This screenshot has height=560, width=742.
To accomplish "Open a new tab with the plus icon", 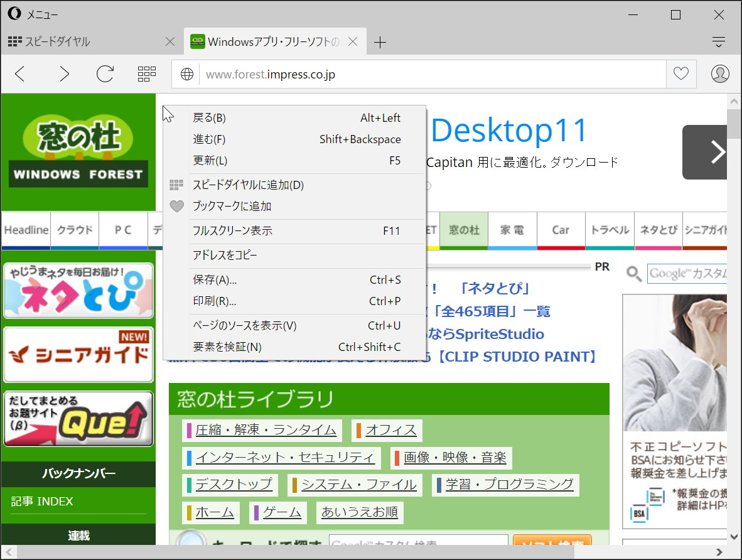I will [380, 42].
